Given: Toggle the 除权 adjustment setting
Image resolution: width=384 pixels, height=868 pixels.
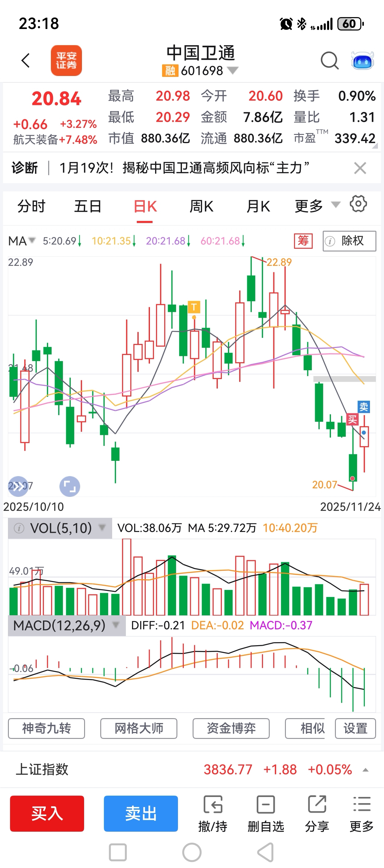Looking at the screenshot, I should pos(349,241).
